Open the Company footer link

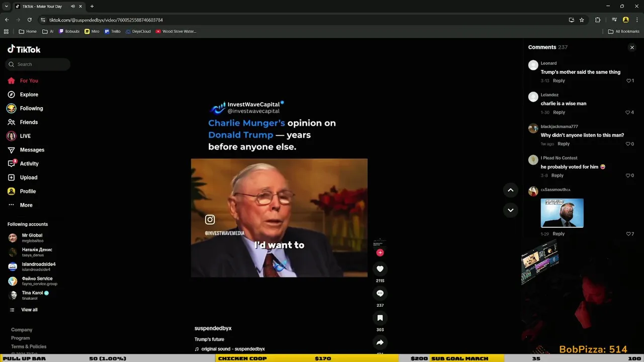(x=22, y=330)
